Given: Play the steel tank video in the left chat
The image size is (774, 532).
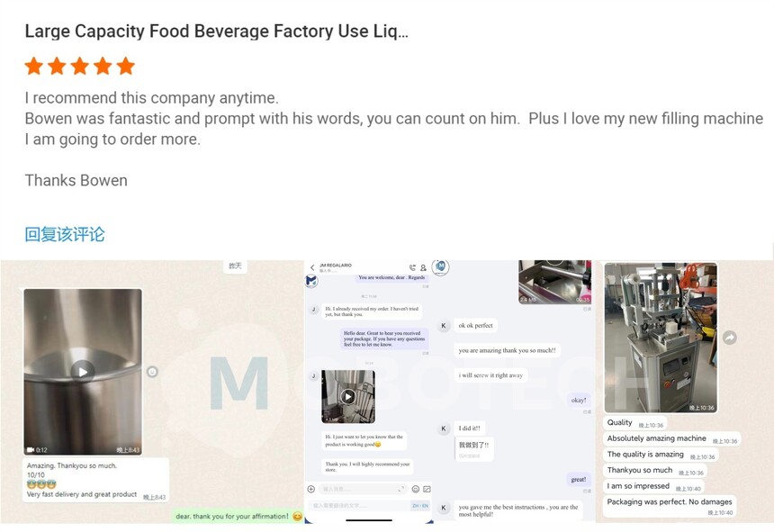Looking at the screenshot, I should click(x=82, y=371).
